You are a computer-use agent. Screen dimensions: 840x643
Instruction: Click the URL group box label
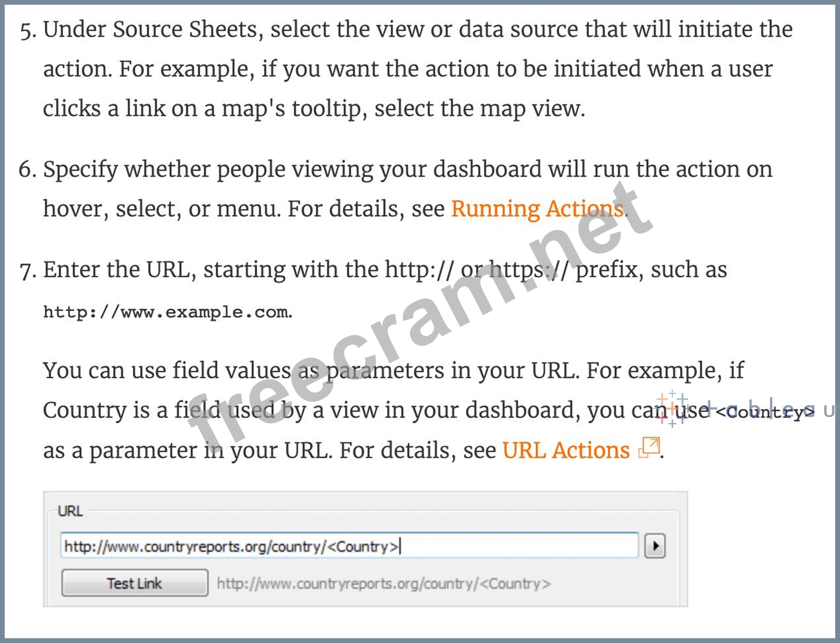(x=70, y=511)
